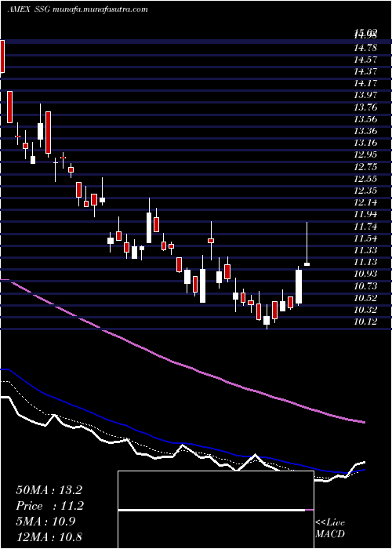
Task: Select the 10.12 price axis label
Action: [x=365, y=322]
